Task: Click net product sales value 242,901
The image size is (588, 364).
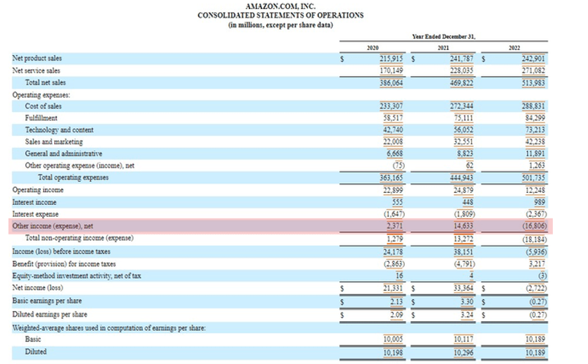Action: pos(533,59)
